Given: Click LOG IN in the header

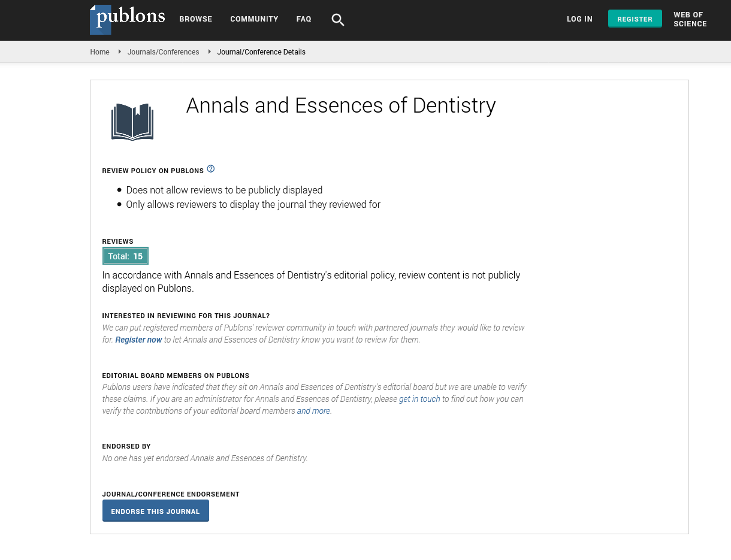Looking at the screenshot, I should tap(579, 19).
